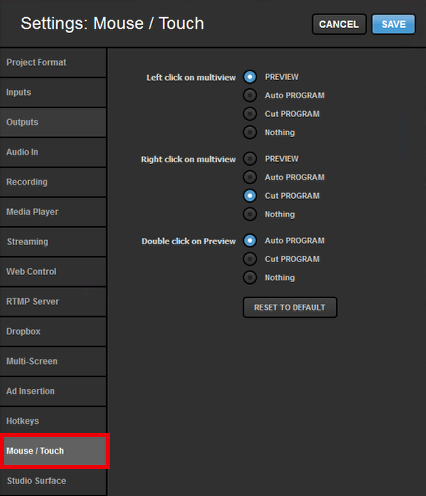426x496 pixels.
Task: Open the Outputs settings tab
Action: pyautogui.click(x=53, y=122)
